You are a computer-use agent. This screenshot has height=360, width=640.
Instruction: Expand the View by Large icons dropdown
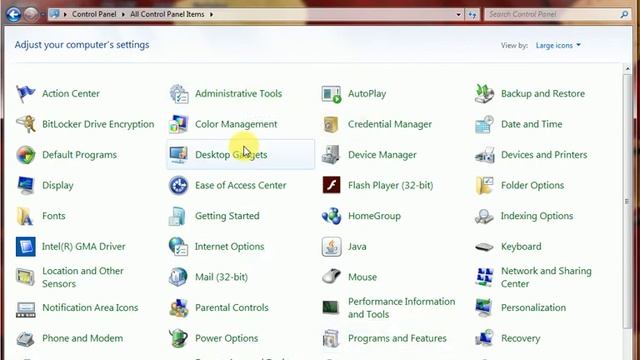(558, 45)
